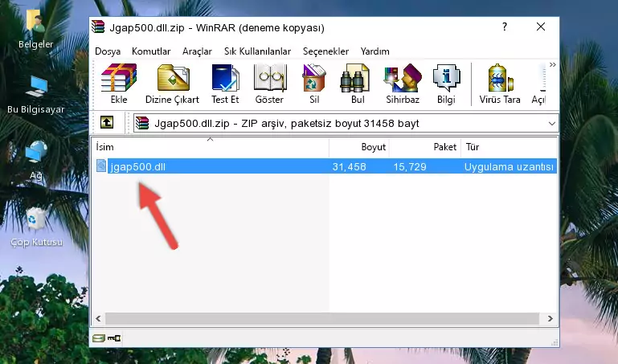Open the Ağ network desktop icon
The width and height of the screenshot is (618, 364).
[x=36, y=161]
